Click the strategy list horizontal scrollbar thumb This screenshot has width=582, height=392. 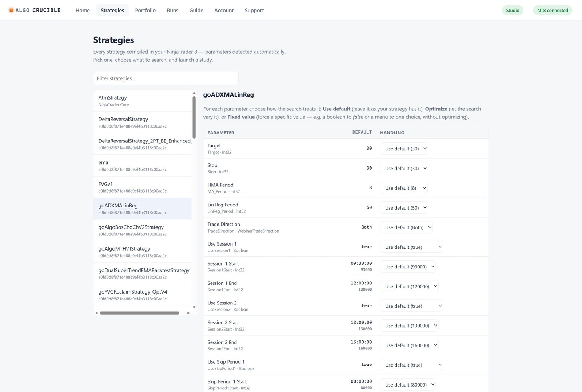(x=140, y=313)
